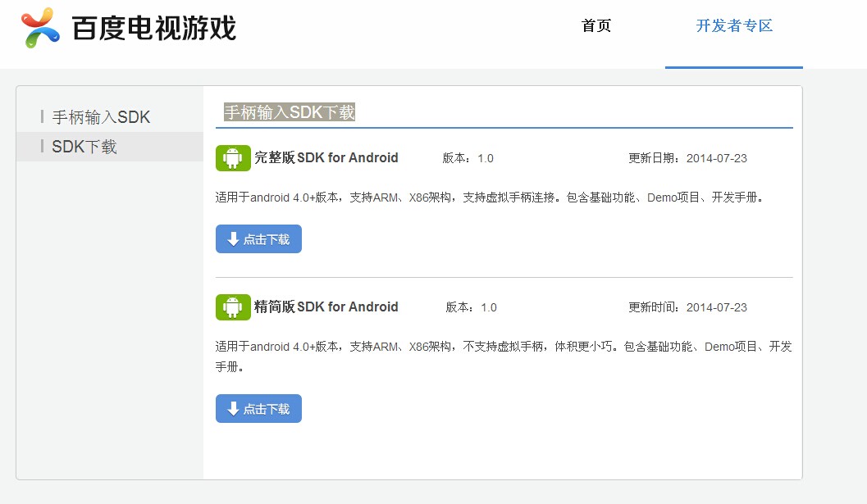
Task: Click 版本: 1.0 of the 完整版 SDK
Action: (468, 159)
